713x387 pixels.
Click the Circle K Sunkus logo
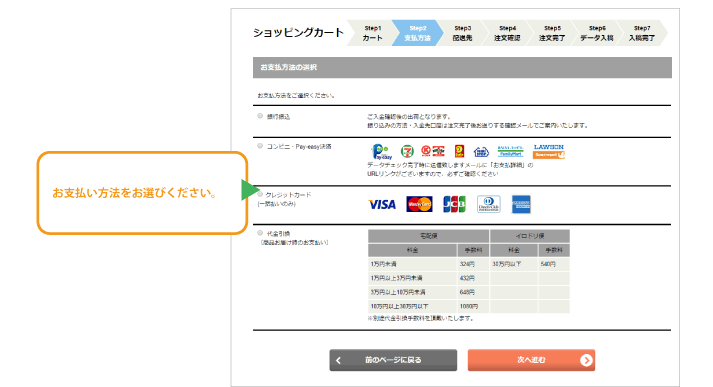point(432,151)
